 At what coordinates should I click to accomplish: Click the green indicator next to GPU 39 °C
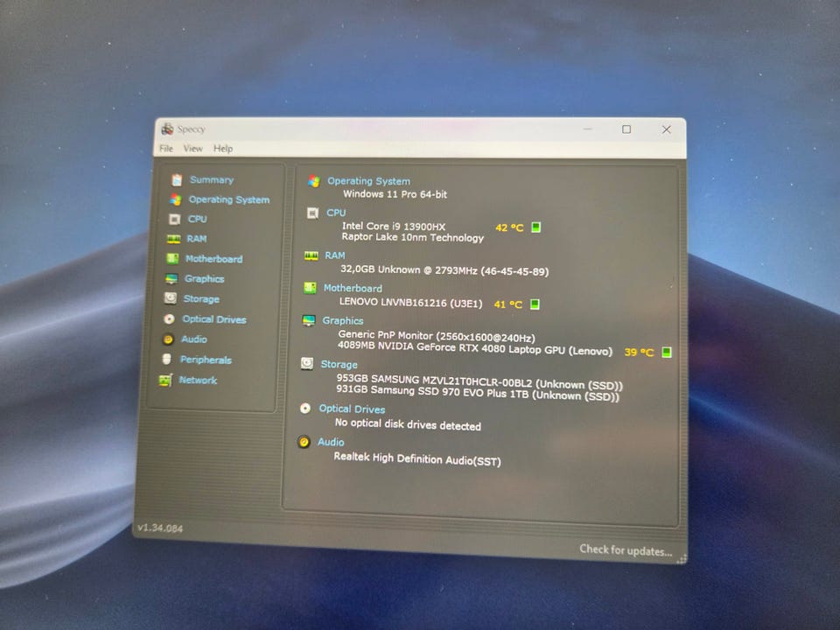tap(667, 352)
